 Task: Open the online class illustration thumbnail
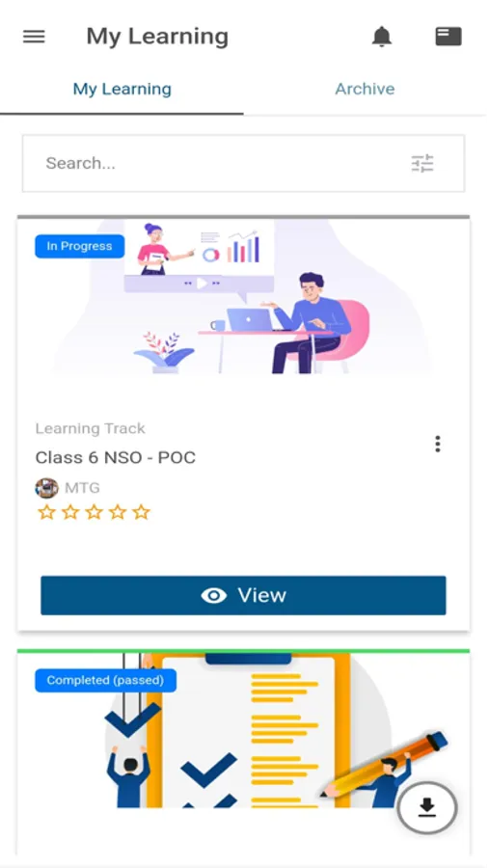pyautogui.click(x=243, y=296)
